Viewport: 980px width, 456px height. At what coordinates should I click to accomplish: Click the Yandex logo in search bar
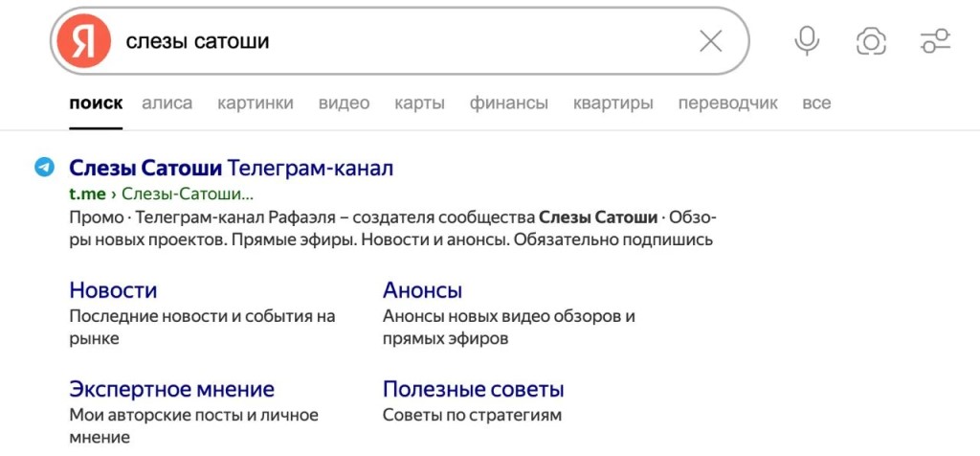coord(83,41)
